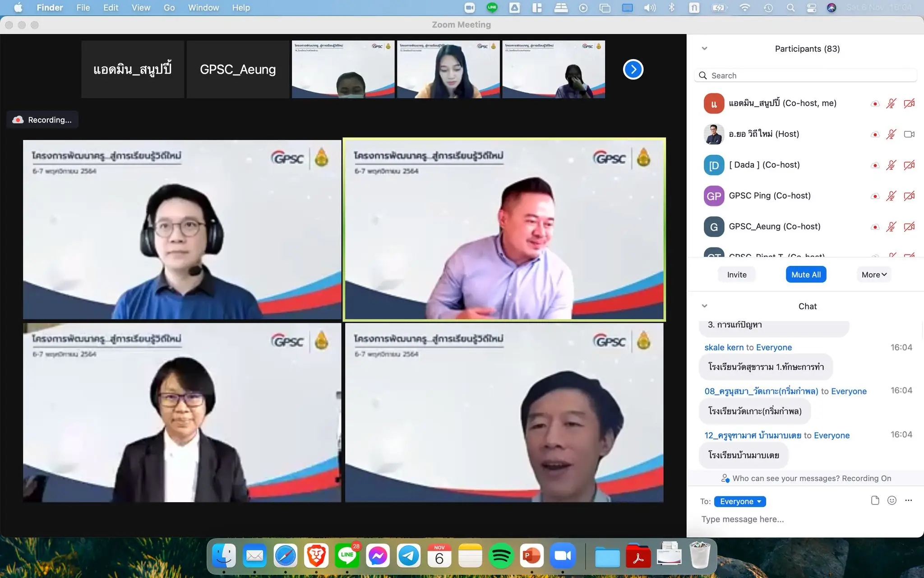Open Telegram from the Dock

(x=409, y=555)
